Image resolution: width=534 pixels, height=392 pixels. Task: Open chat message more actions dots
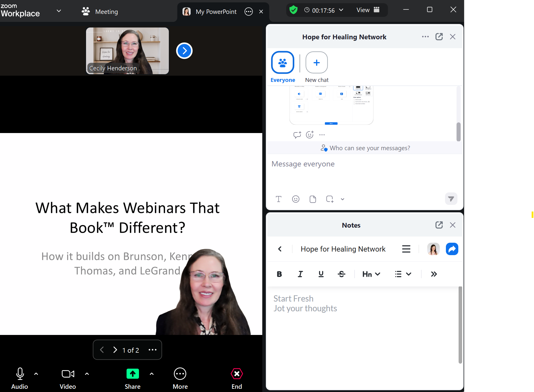click(322, 135)
